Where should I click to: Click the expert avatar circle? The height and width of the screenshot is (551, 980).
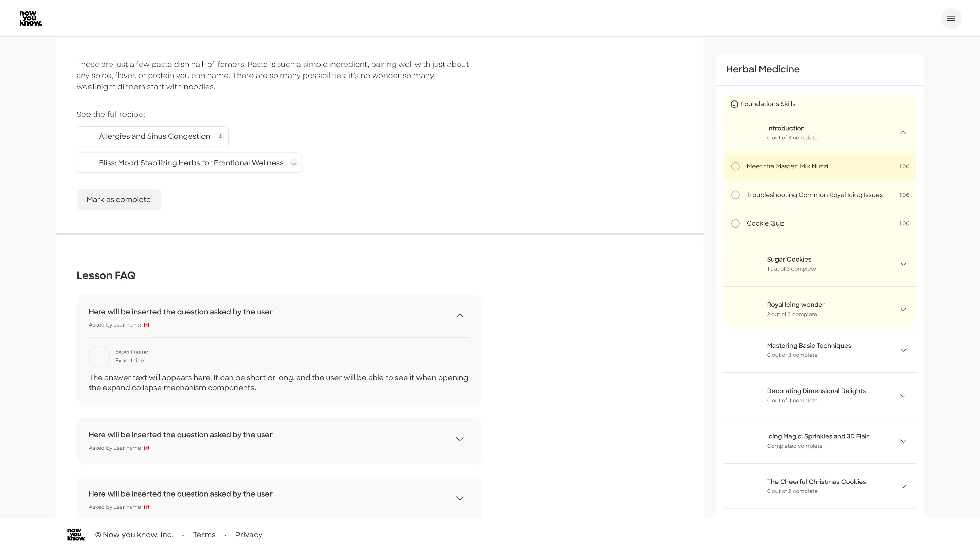(99, 356)
